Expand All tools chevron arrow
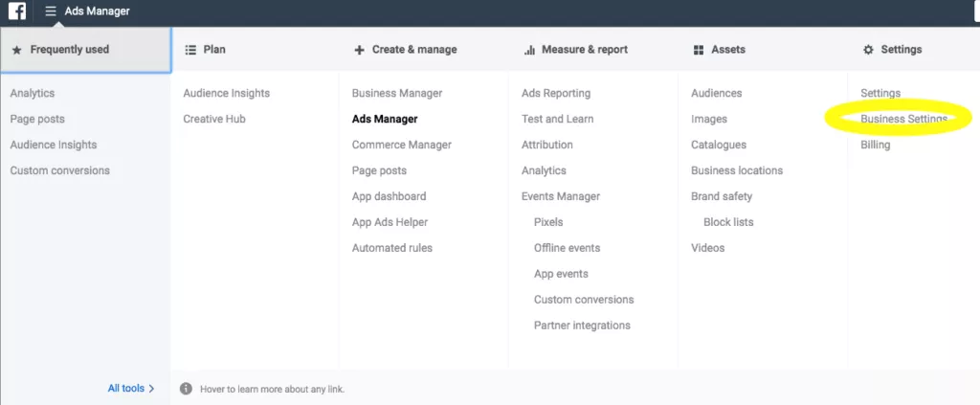Image resolution: width=980 pixels, height=405 pixels. pyautogui.click(x=152, y=389)
